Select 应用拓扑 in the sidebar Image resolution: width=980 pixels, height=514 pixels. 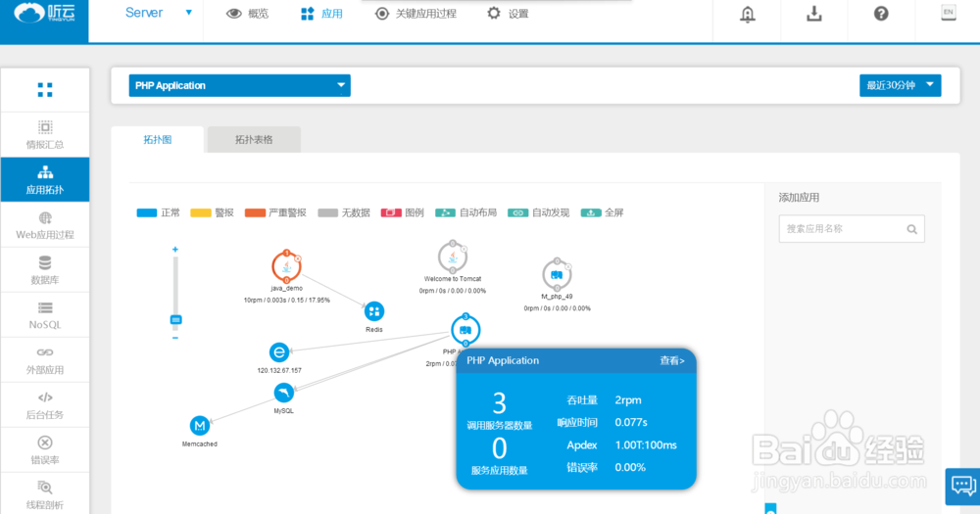[x=45, y=180]
